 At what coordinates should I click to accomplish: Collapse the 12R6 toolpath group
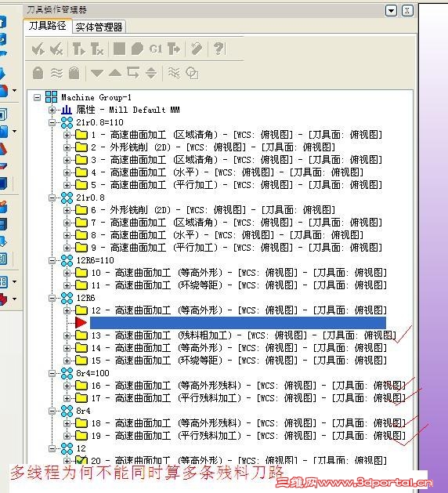click(52, 298)
